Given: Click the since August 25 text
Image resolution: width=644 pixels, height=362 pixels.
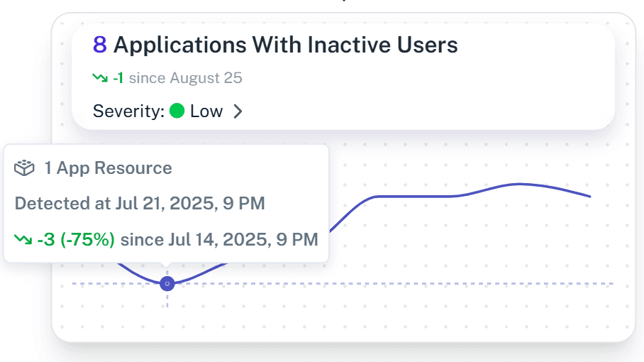Looking at the screenshot, I should (185, 78).
